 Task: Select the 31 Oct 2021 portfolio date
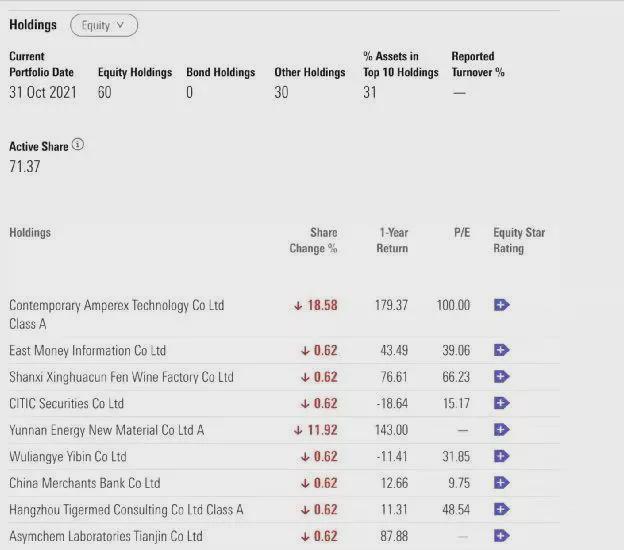pyautogui.click(x=43, y=92)
